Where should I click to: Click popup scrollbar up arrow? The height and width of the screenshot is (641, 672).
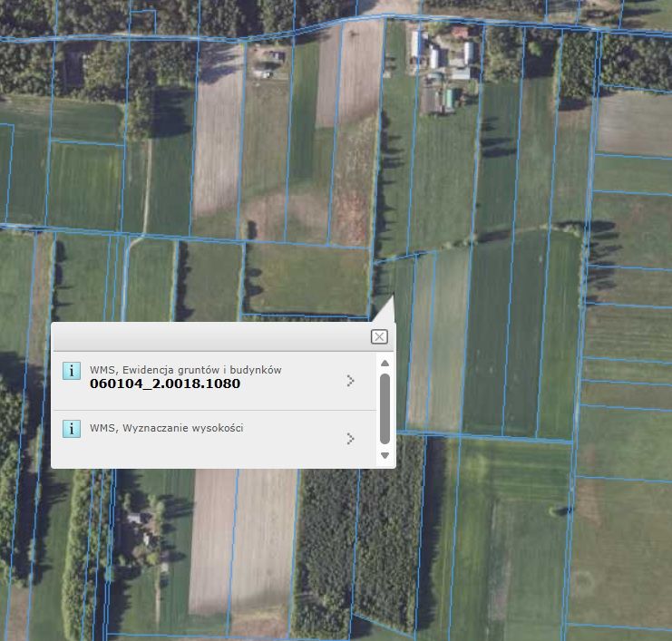385,364
